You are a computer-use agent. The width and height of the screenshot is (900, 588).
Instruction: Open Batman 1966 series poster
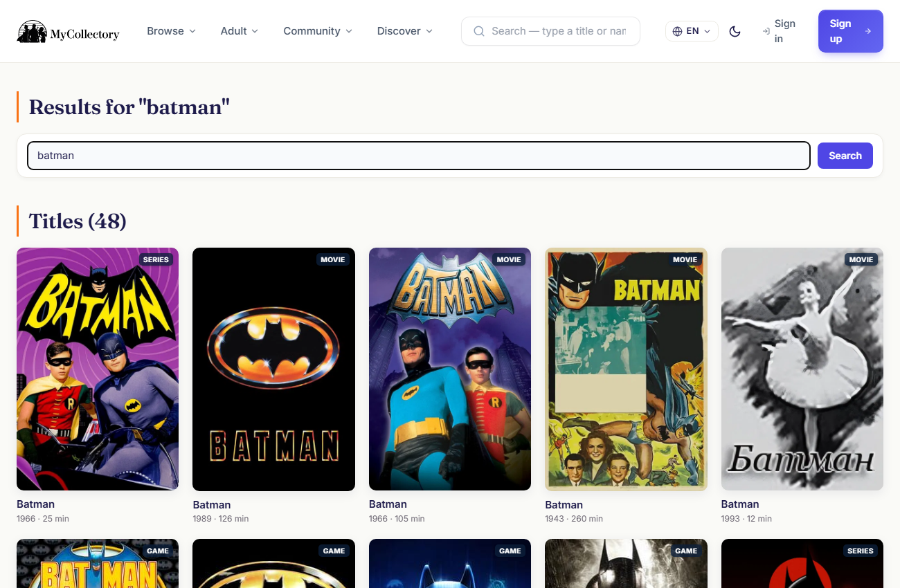(x=98, y=369)
